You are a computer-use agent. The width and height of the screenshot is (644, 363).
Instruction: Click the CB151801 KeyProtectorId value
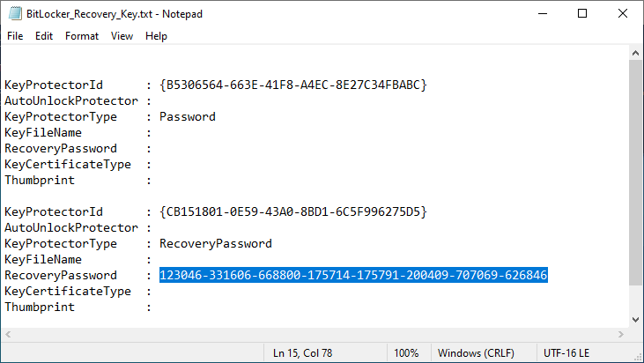(x=293, y=212)
